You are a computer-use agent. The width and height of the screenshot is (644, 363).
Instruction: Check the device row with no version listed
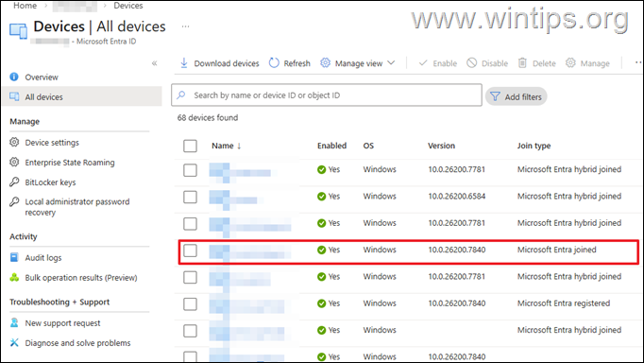pyautogui.click(x=190, y=331)
